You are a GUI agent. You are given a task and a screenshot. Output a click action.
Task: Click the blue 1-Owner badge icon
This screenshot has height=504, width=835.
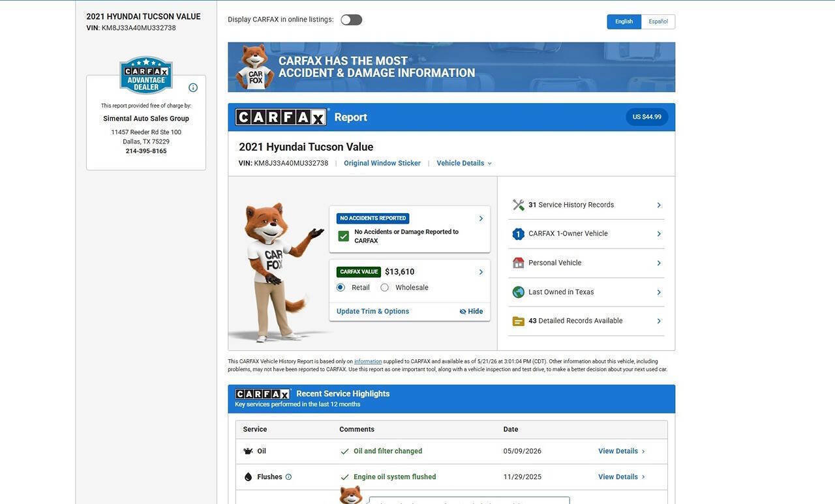519,234
